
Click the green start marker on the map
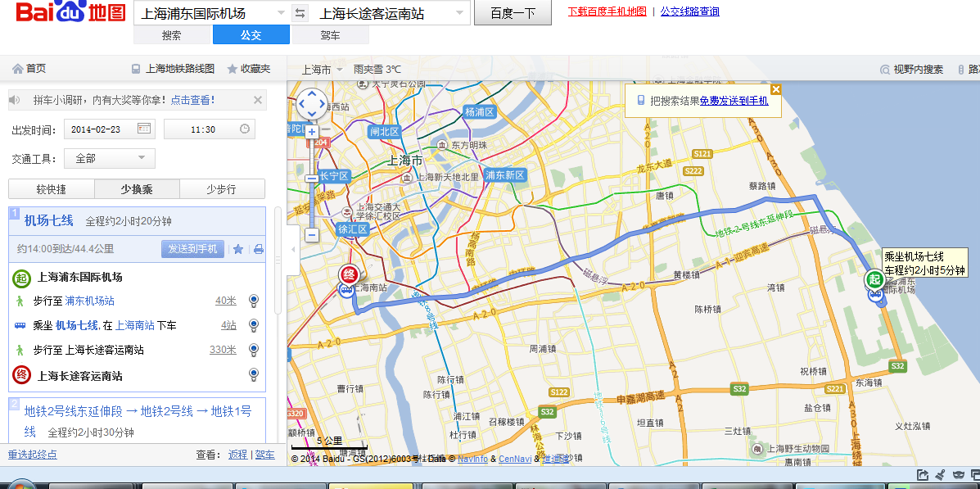click(874, 278)
